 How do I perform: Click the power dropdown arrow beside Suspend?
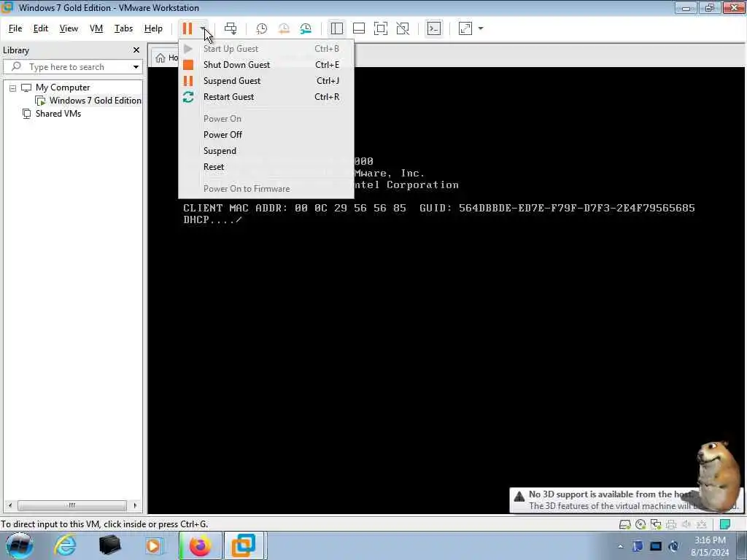pos(204,28)
